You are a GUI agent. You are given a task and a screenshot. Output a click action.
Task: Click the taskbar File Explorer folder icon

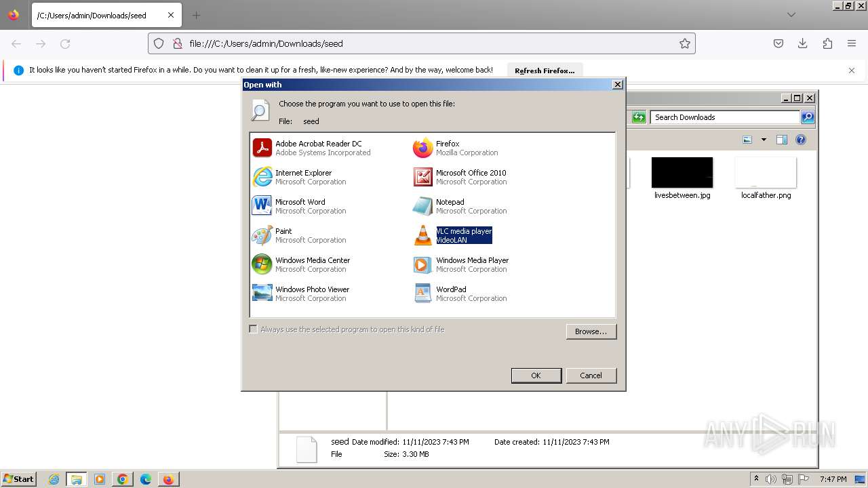tap(77, 479)
